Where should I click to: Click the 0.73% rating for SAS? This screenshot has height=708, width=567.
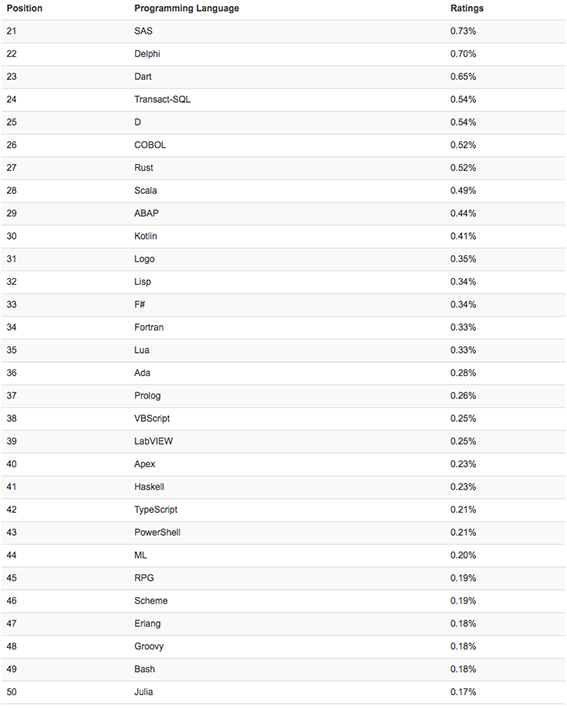tap(463, 31)
